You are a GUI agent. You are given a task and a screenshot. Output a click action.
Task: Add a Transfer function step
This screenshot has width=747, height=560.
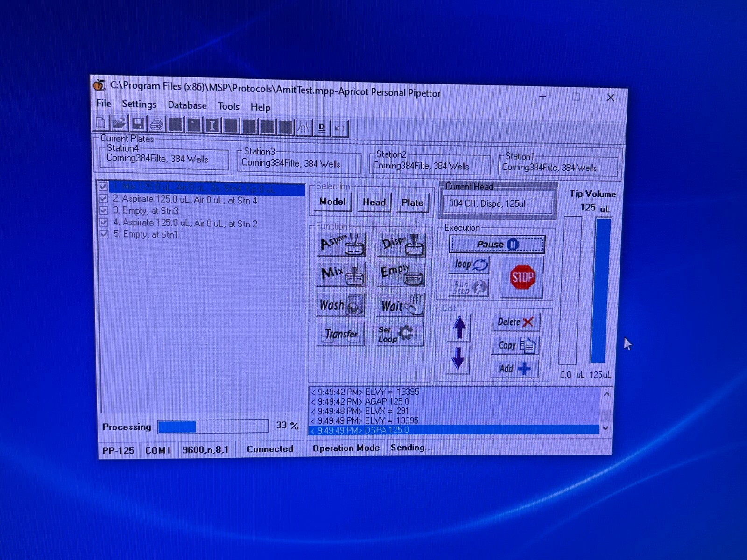point(340,334)
